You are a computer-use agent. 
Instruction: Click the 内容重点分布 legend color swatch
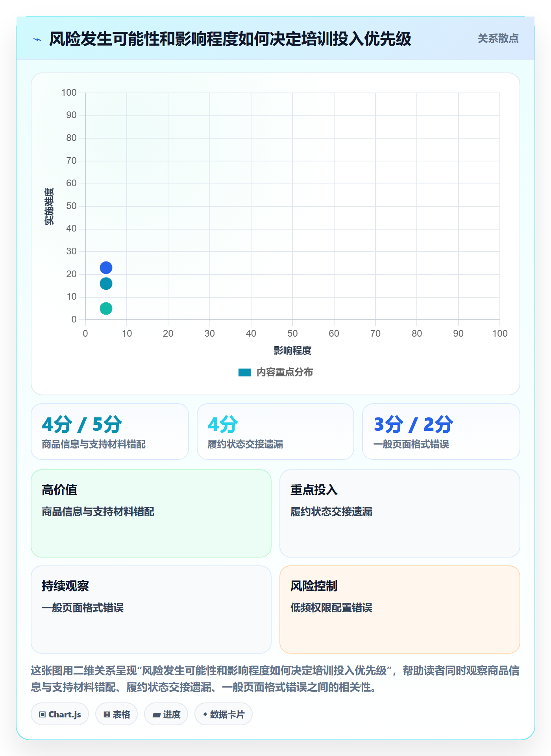tap(244, 372)
